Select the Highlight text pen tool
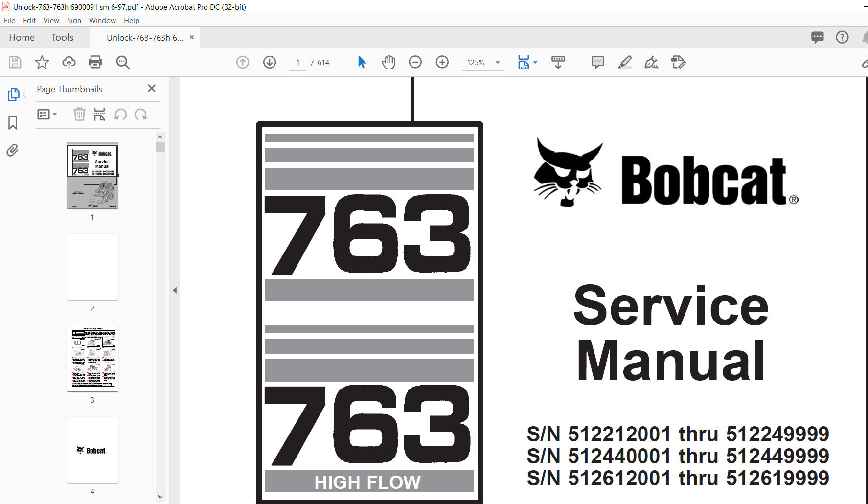 coord(625,62)
